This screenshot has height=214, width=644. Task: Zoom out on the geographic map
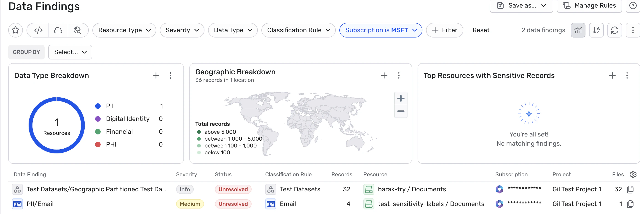[400, 111]
